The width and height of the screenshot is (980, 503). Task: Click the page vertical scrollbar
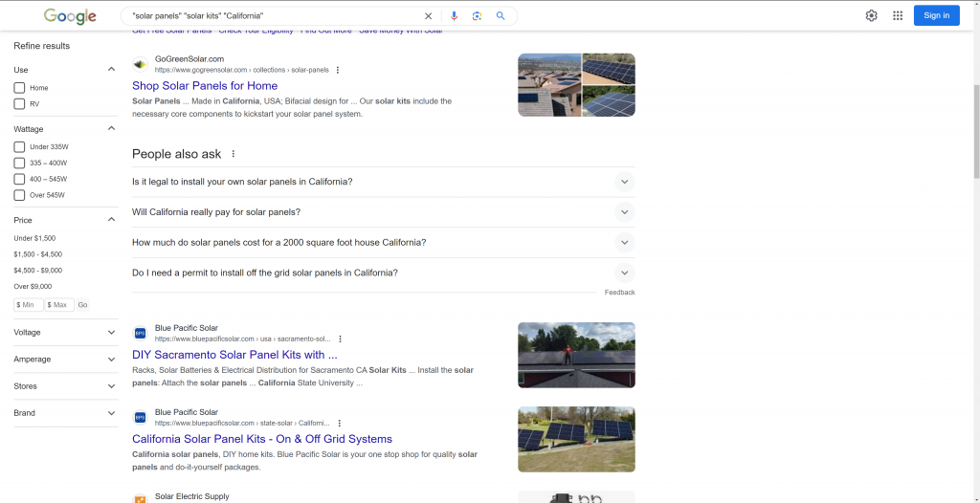[x=976, y=131]
